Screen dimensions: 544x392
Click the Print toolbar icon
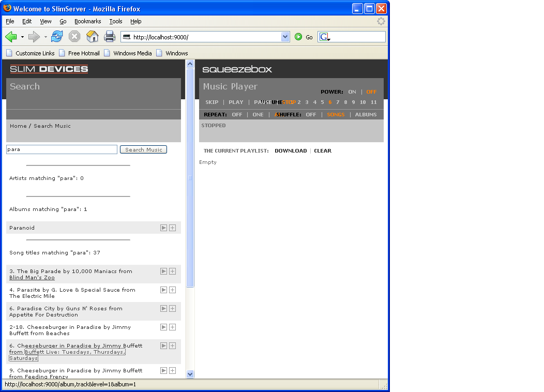(x=110, y=37)
